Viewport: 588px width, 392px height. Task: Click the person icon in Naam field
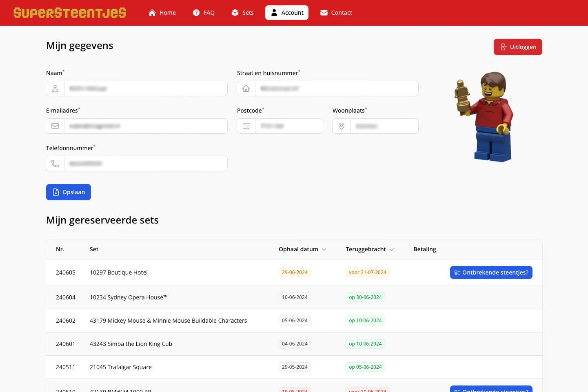(55, 89)
